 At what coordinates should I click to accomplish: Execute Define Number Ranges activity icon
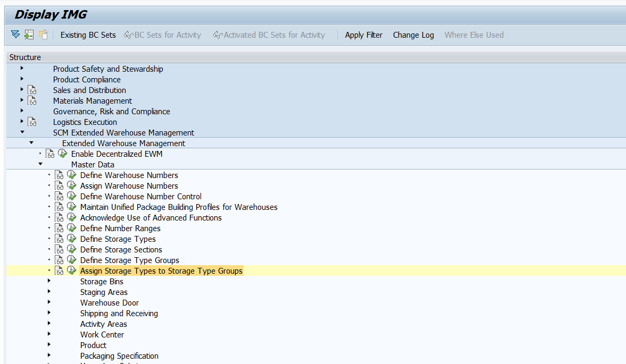click(71, 227)
